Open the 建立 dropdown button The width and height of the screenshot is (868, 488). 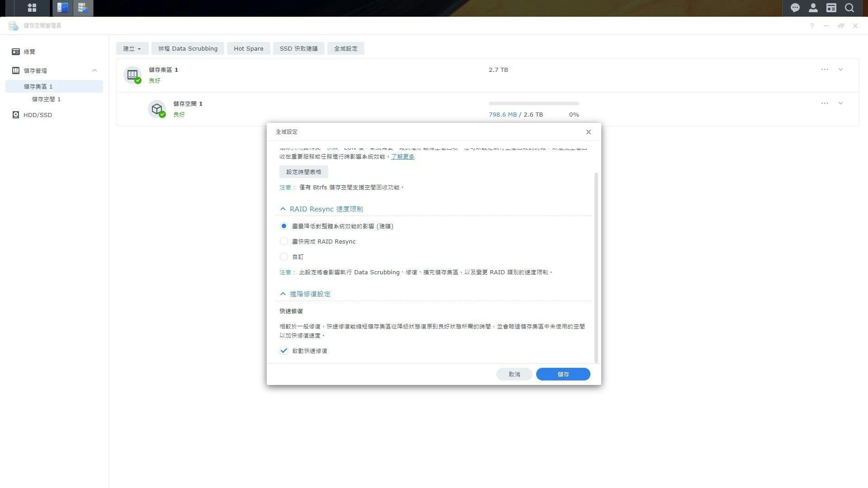(132, 48)
